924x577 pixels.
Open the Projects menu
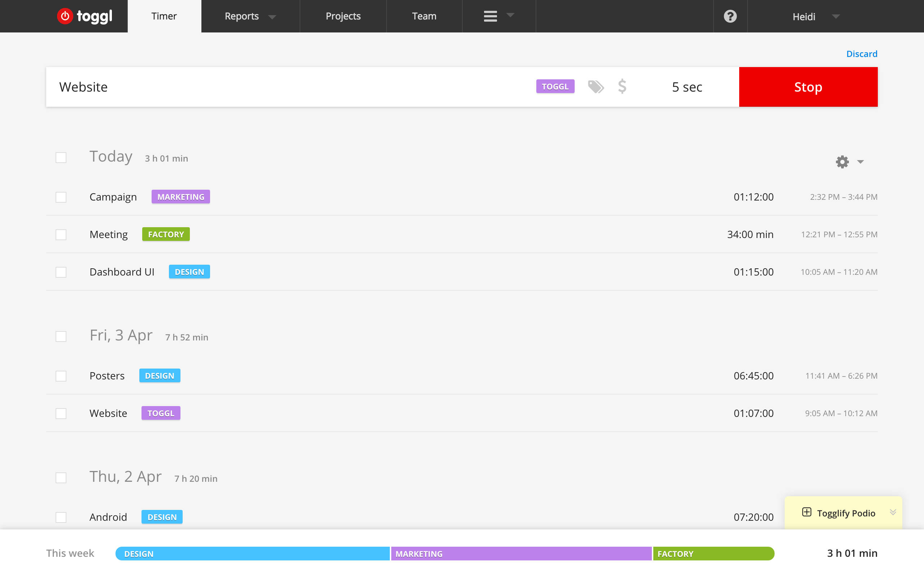[343, 16]
